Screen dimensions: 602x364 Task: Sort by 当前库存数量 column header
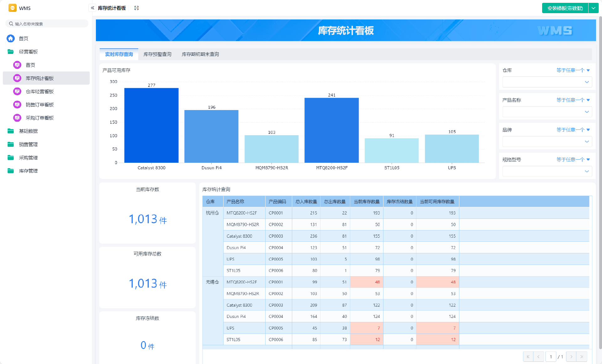point(367,202)
